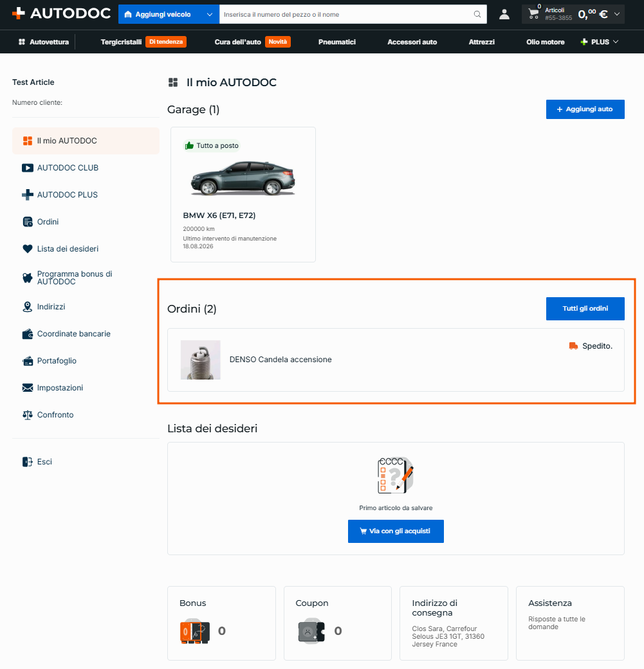Open the DENSO spark plug thumbnail
The width and height of the screenshot is (644, 669).
201,360
